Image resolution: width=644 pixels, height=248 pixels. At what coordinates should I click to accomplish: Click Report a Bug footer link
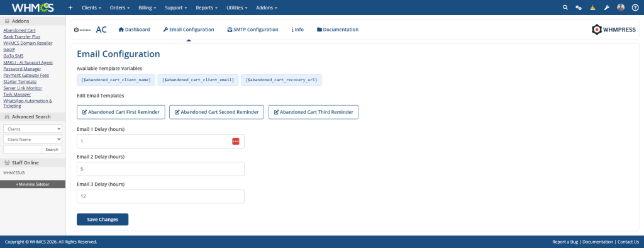click(x=565, y=242)
